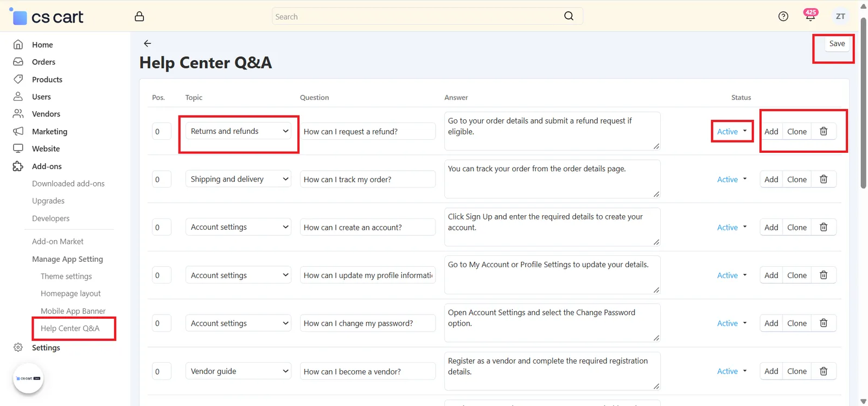Delete the 'How can I change my password?' row
This screenshot has width=868, height=406.
[824, 323]
